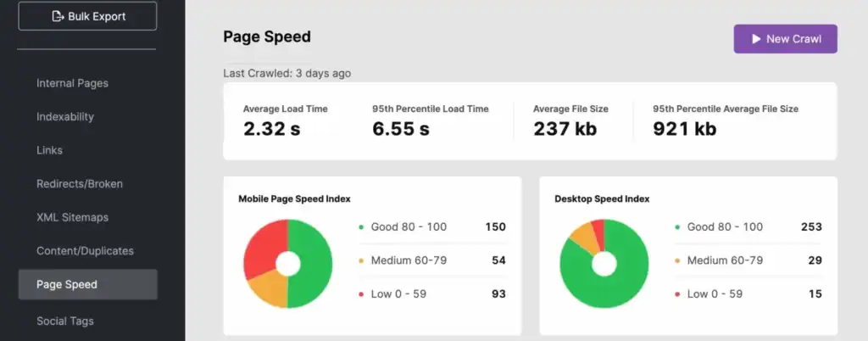
Task: View the XML Sitemaps section
Action: pyautogui.click(x=72, y=217)
